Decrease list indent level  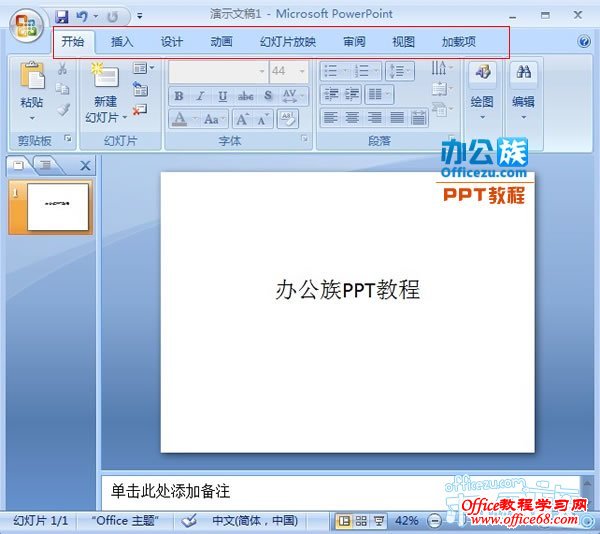pyautogui.click(x=331, y=94)
